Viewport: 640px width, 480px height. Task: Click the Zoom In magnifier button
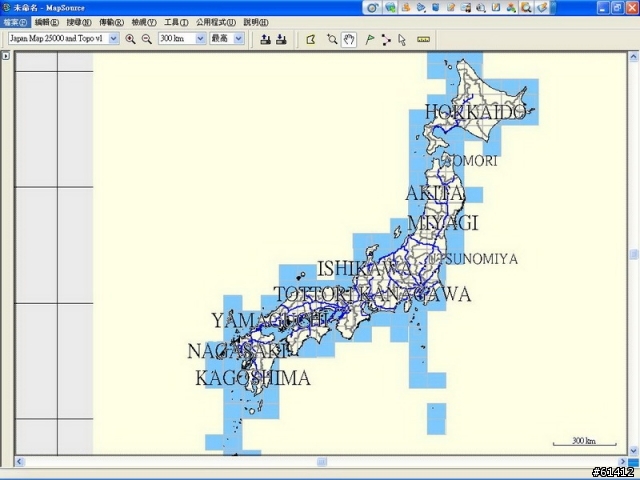tap(130, 39)
